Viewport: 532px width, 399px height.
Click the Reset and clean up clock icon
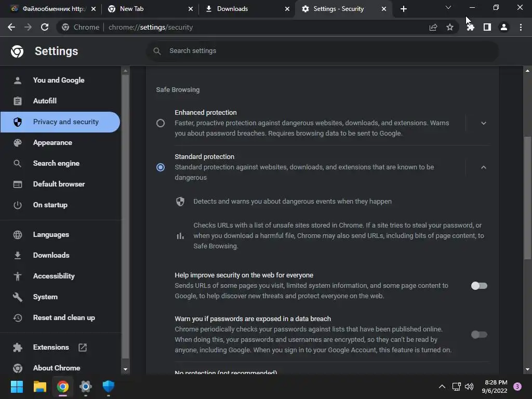click(x=18, y=318)
